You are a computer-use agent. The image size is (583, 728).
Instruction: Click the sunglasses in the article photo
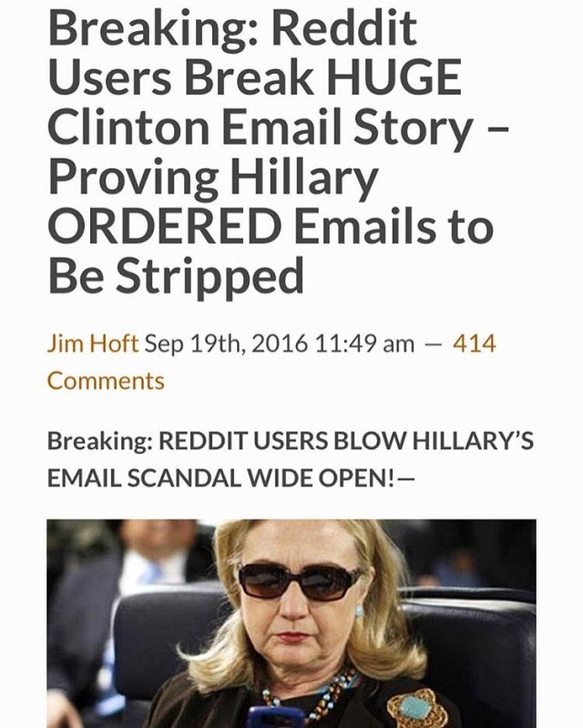pyautogui.click(x=298, y=580)
